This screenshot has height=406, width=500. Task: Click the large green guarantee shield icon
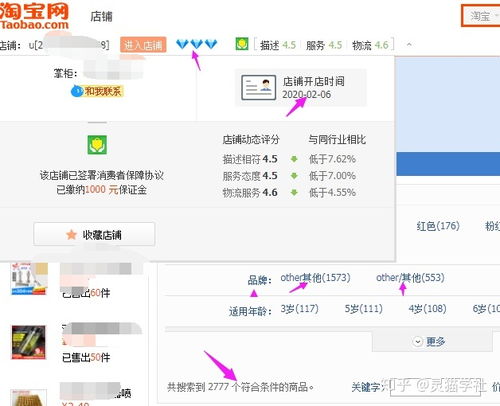click(97, 145)
